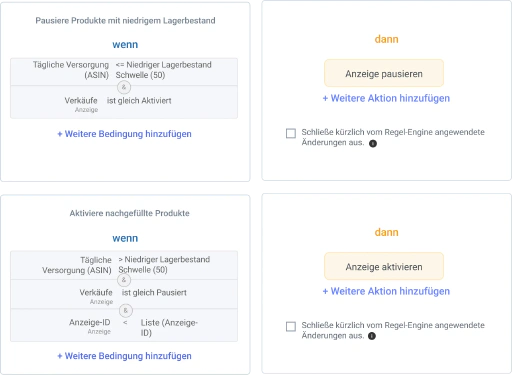
Task: Open the > Niedriger Lagerbestand Schwelle condition
Action: pos(124,265)
